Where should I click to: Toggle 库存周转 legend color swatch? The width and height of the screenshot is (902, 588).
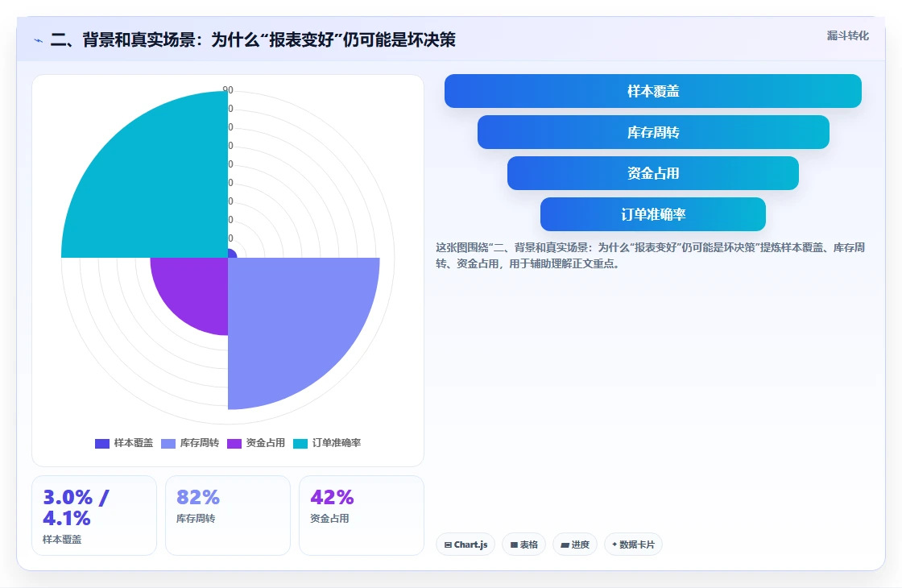pos(168,444)
